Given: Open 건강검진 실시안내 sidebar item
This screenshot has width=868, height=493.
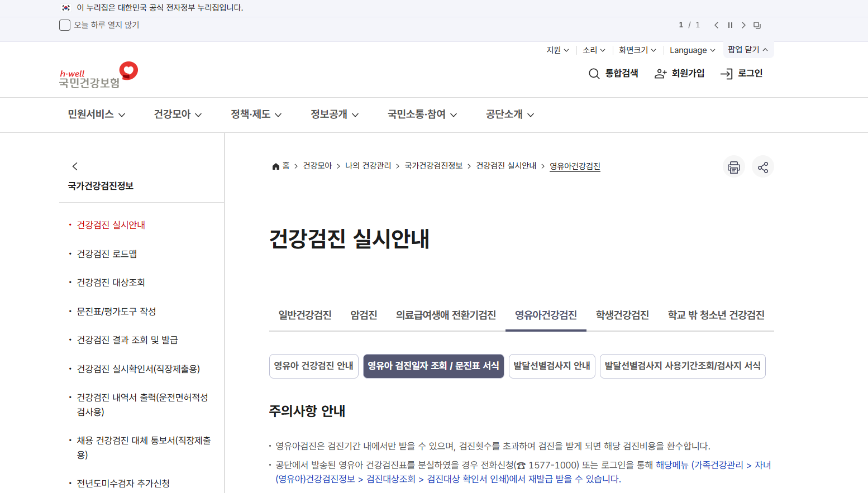Looking at the screenshot, I should click(111, 225).
